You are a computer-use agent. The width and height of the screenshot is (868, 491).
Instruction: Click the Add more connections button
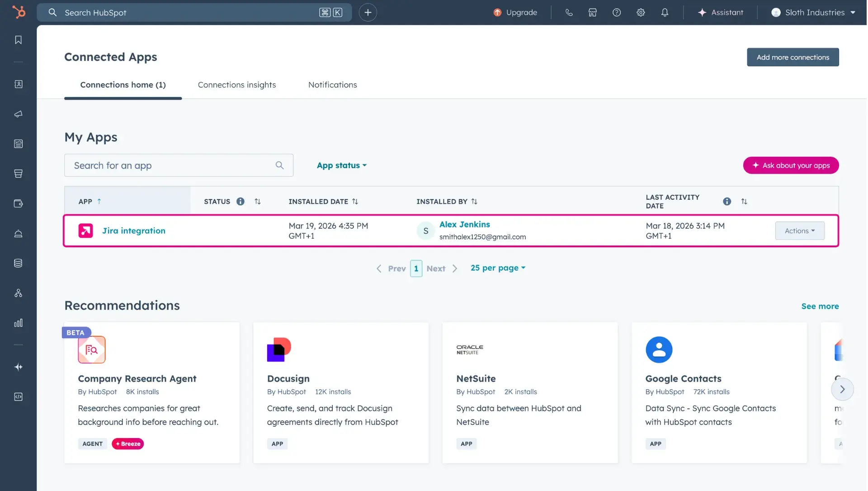click(793, 57)
